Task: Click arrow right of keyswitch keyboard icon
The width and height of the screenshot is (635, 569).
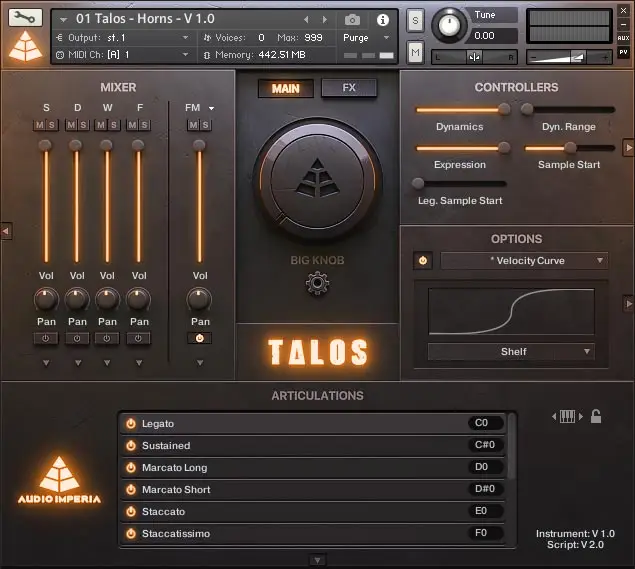Action: click(x=581, y=416)
